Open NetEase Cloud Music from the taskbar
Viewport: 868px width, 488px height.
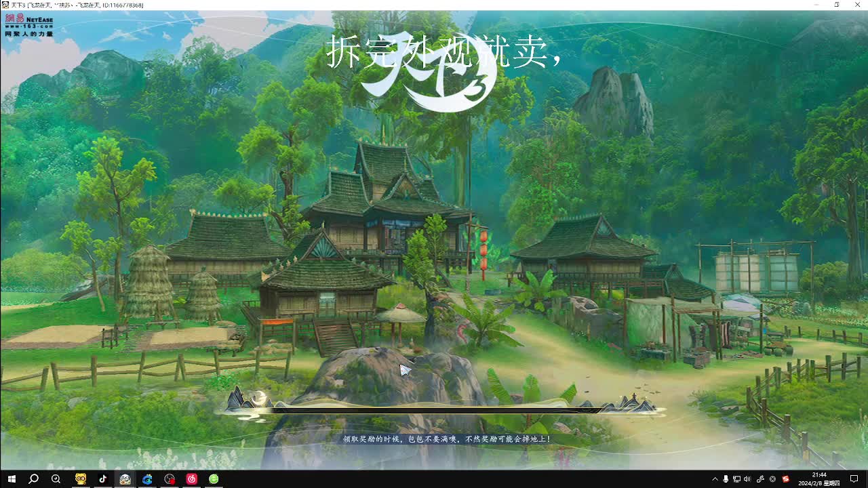pos(192,479)
